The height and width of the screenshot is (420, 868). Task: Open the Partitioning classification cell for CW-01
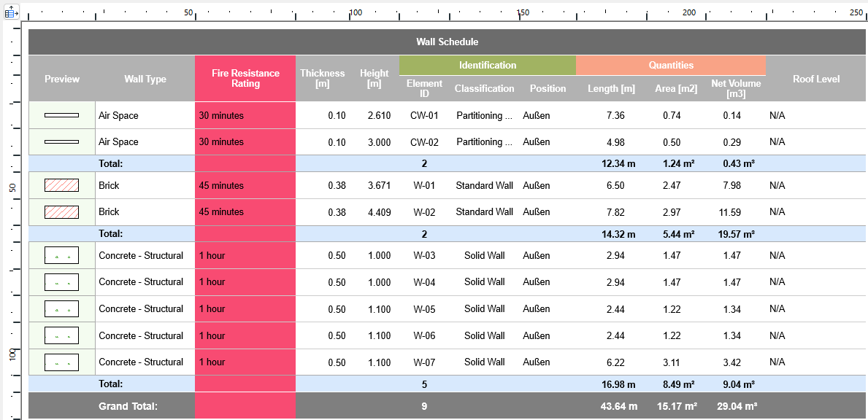coord(484,115)
